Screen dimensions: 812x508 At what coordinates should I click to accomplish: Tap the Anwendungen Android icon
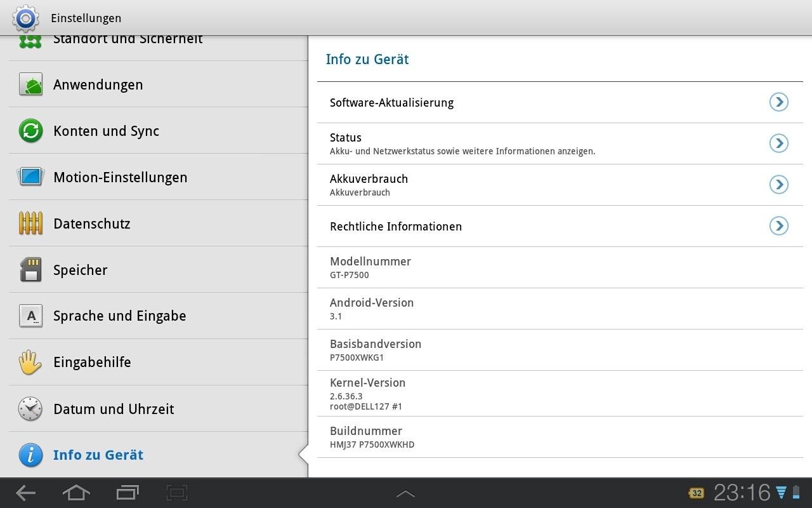point(30,84)
